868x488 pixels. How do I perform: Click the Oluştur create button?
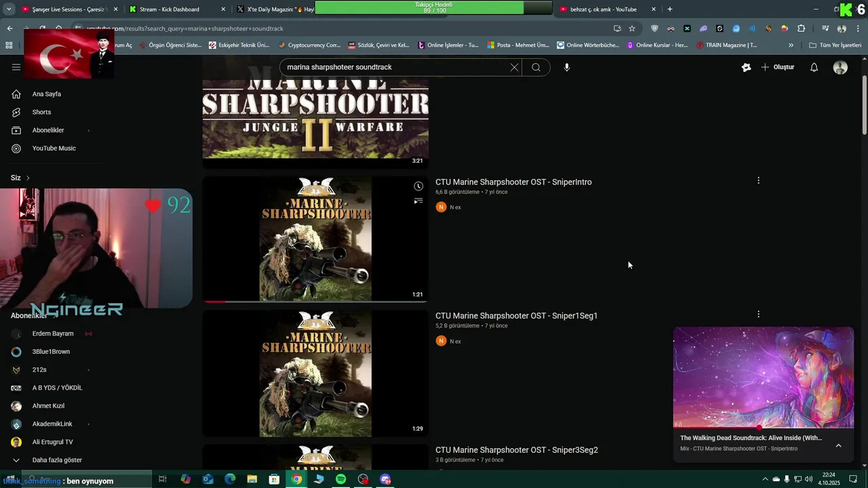click(777, 67)
